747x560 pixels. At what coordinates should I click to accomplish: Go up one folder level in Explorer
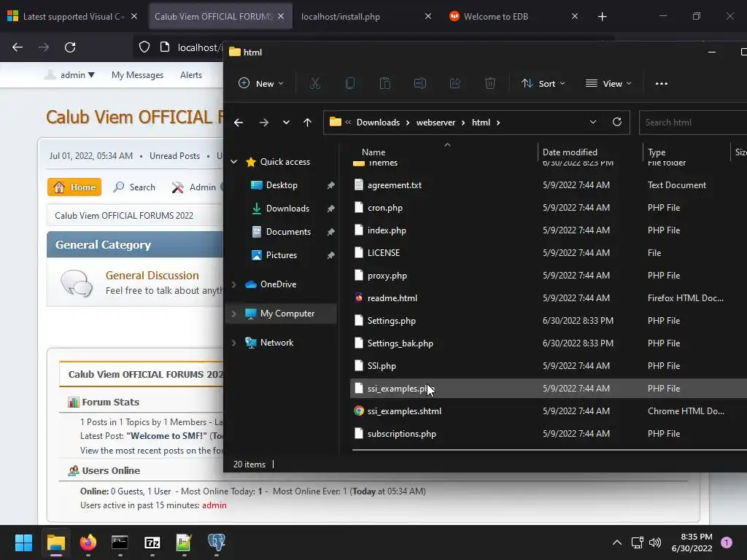coord(307,122)
